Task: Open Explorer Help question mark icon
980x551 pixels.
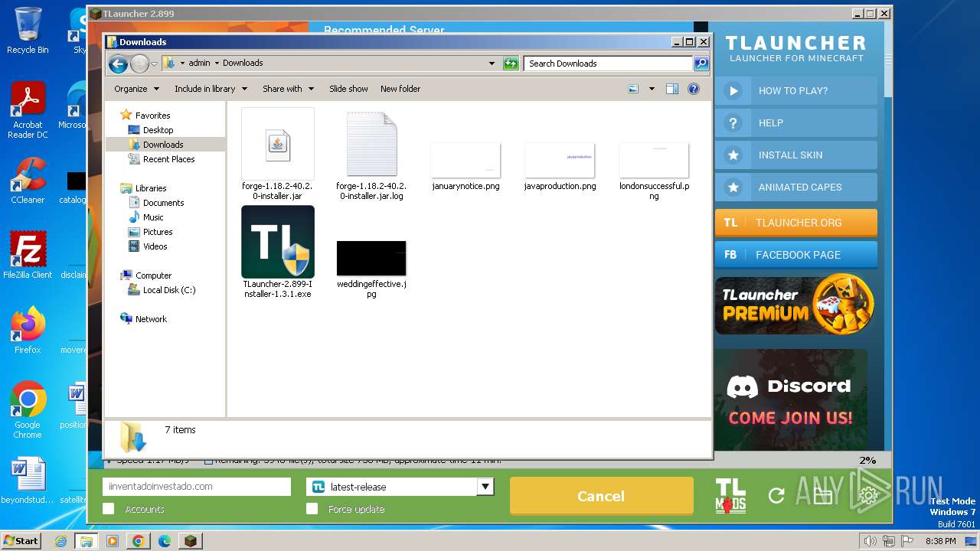Action: tap(694, 89)
